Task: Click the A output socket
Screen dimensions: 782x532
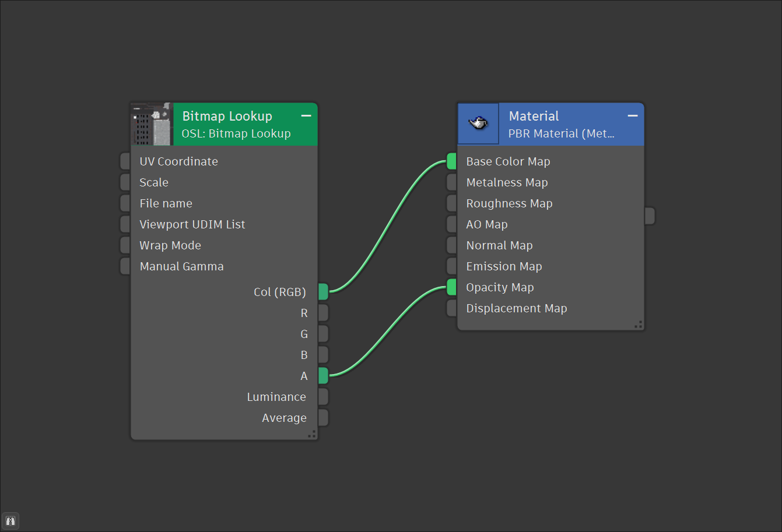Action: tap(324, 376)
